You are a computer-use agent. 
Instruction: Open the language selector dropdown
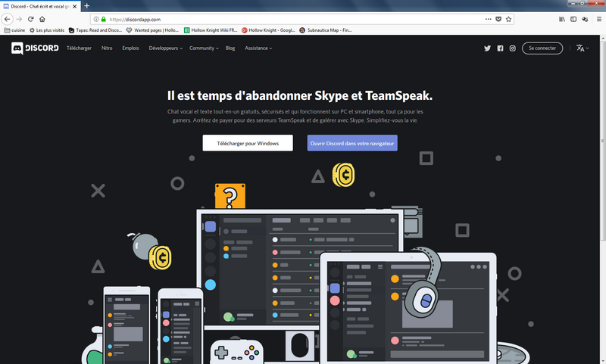581,48
